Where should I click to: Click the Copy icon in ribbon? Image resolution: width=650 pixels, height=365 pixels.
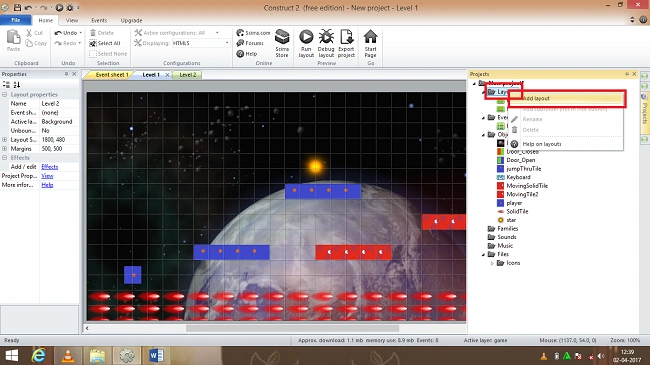(29, 43)
